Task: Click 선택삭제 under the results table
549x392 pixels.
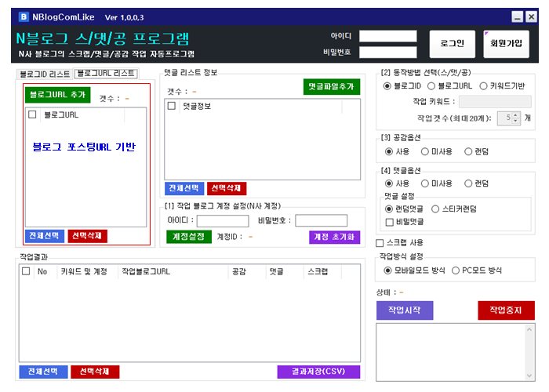Action: pyautogui.click(x=95, y=372)
